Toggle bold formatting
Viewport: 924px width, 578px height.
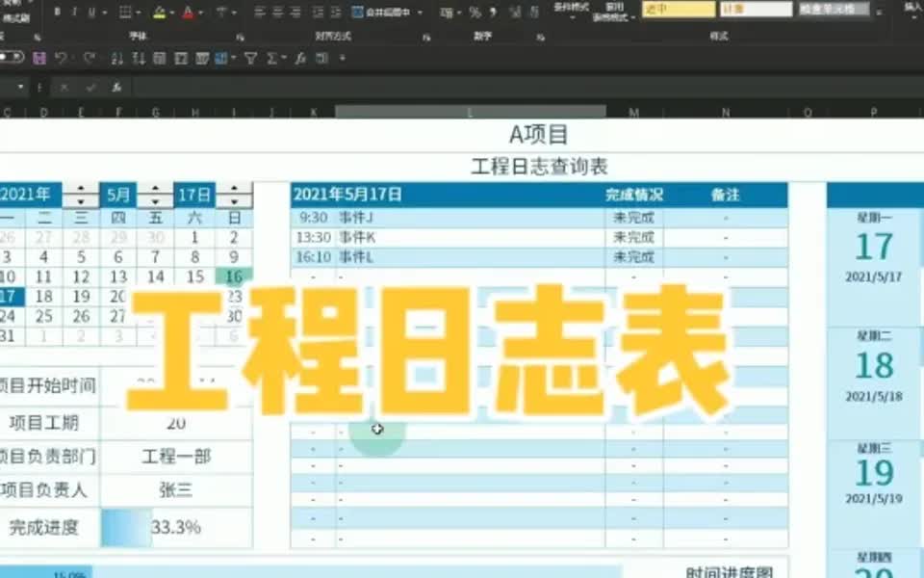click(59, 9)
